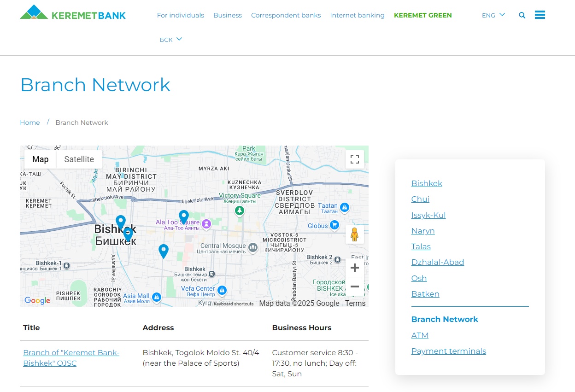Viewport: 575px width, 392px height.
Task: Open the hamburger menu icon
Action: (540, 15)
